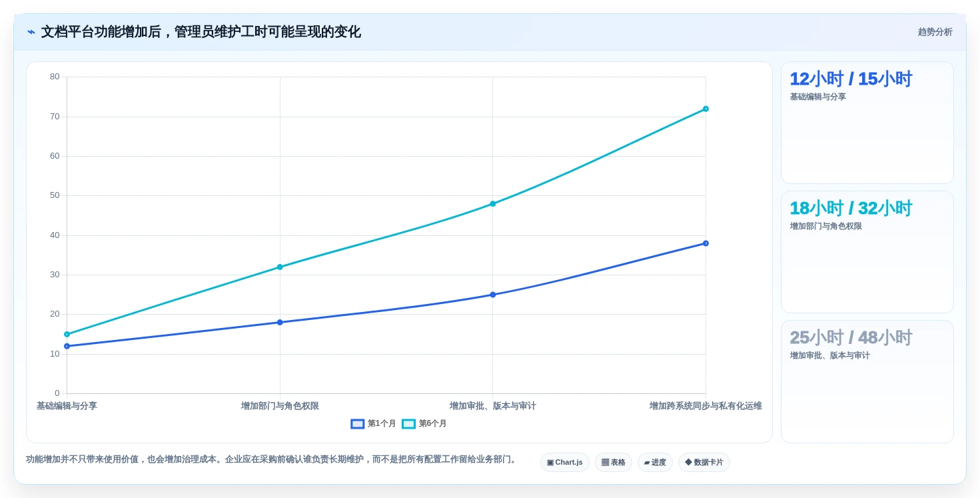Click the 增加跨系统同步与私有化运维 x-axis label
This screenshot has height=498, width=980.
tap(706, 406)
